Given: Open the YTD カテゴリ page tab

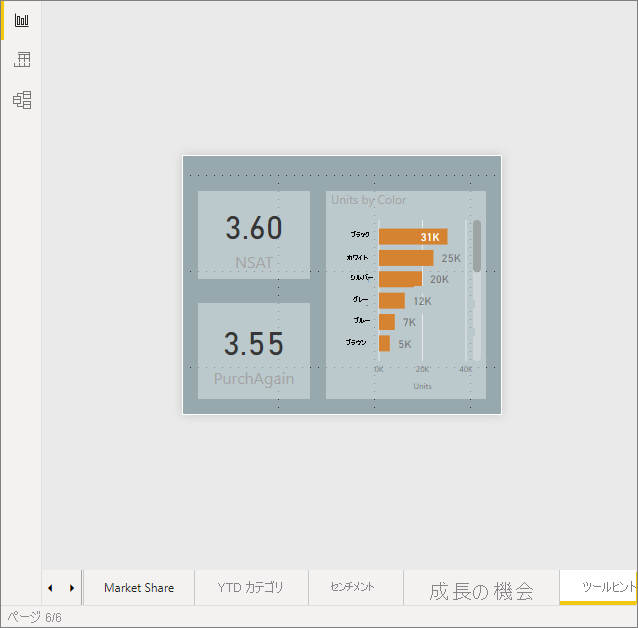Looking at the screenshot, I should click(x=251, y=588).
